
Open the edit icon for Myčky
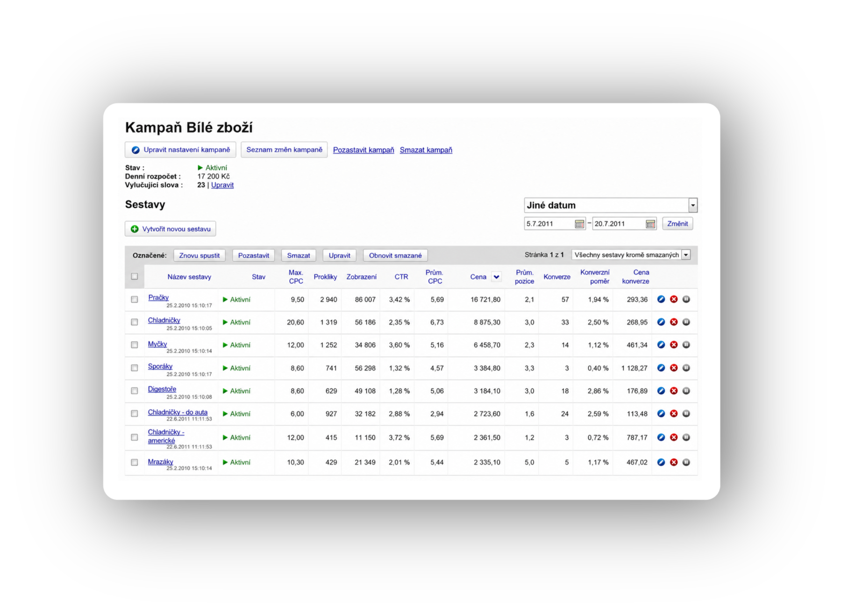pyautogui.click(x=661, y=345)
